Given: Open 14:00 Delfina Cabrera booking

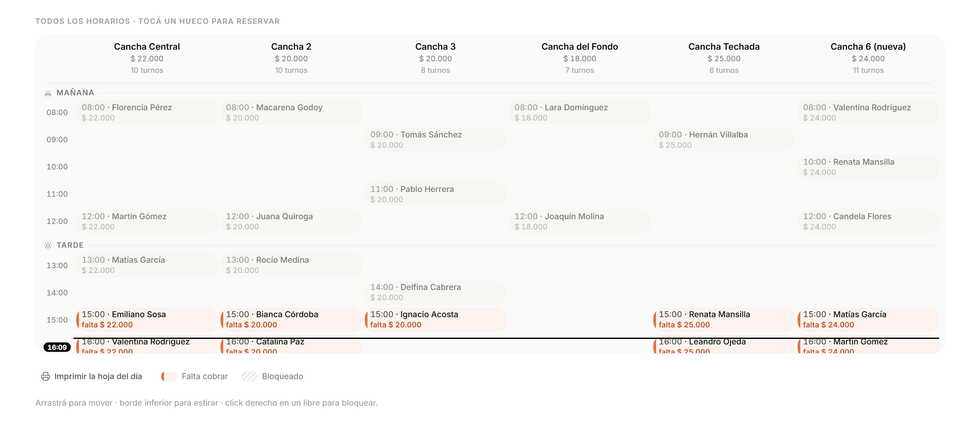Looking at the screenshot, I should pos(435,292).
